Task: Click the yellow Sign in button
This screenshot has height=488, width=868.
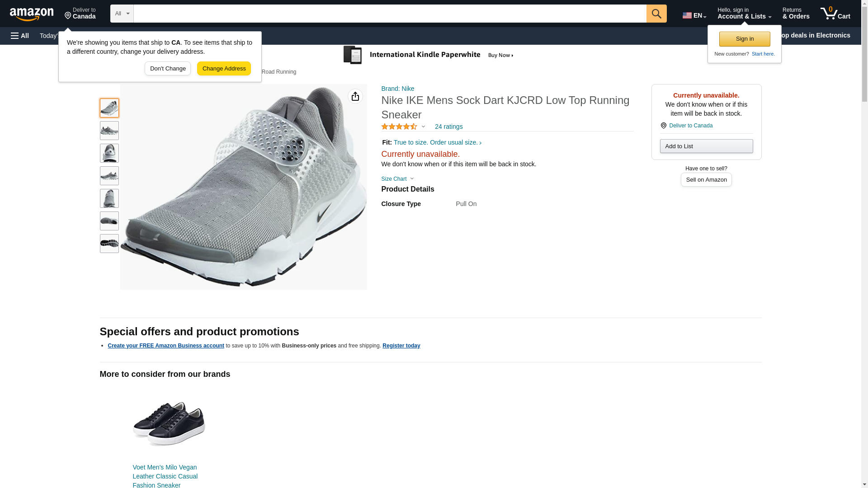Action: [745, 39]
